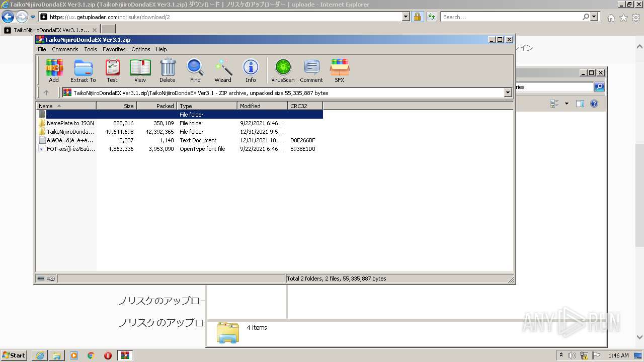Open the Find magnifier tool
The height and width of the screenshot is (362, 644).
point(195,70)
